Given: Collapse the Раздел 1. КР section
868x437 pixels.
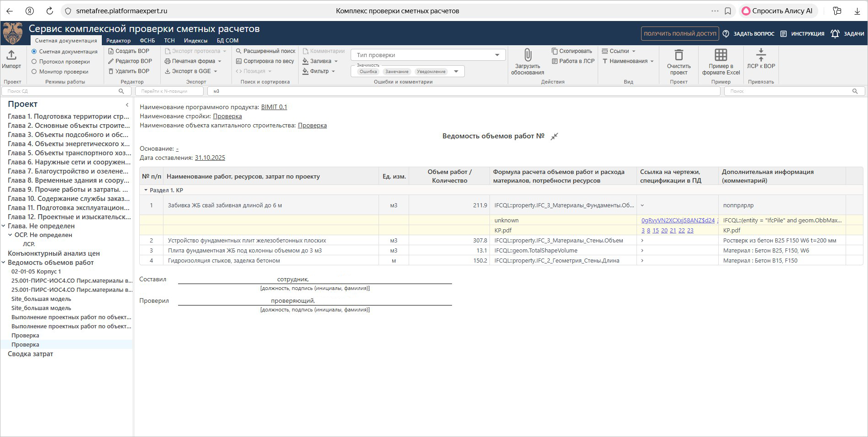Looking at the screenshot, I should click(146, 190).
